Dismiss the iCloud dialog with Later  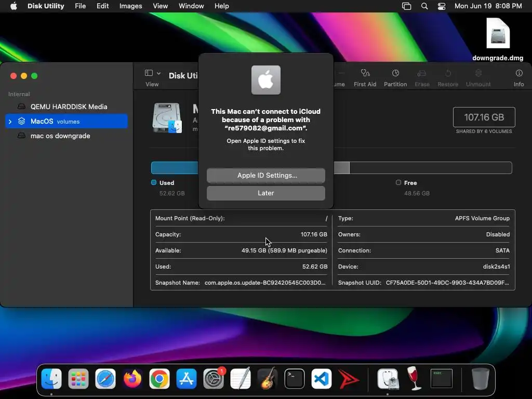pyautogui.click(x=265, y=193)
